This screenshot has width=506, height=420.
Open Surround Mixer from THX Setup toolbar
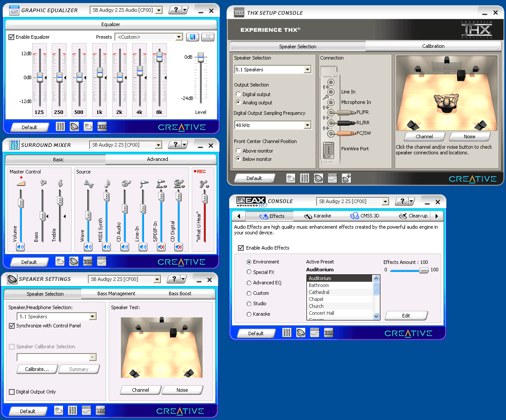305,178
